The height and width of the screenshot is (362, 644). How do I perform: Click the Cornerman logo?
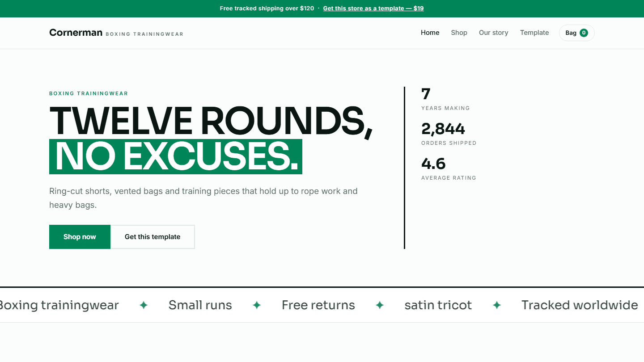click(x=76, y=33)
